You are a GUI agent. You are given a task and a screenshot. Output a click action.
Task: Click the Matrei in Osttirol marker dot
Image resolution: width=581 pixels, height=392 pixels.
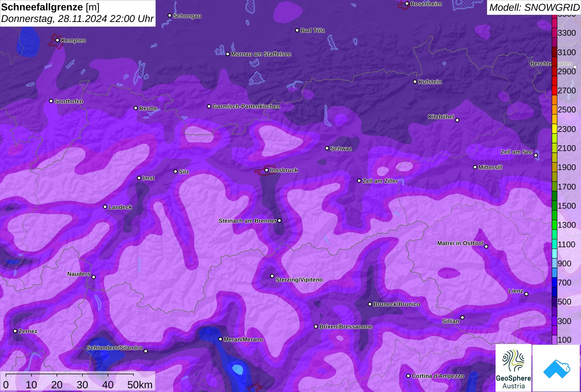(x=486, y=246)
